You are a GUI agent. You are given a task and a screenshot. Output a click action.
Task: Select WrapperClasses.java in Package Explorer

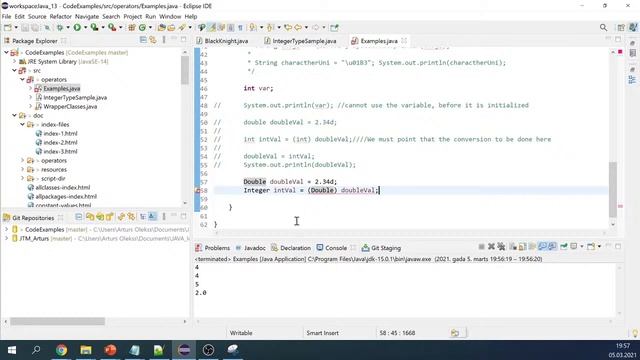point(70,107)
